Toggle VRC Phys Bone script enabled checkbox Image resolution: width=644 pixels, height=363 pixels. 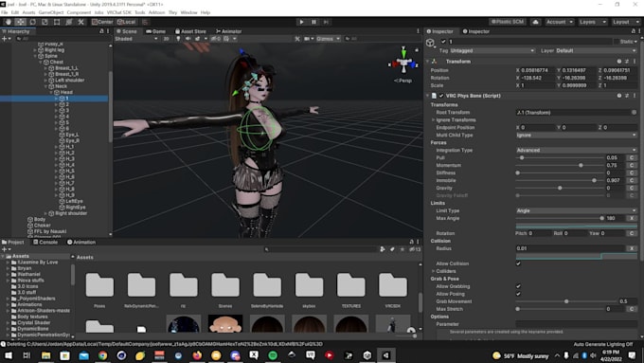(x=441, y=96)
